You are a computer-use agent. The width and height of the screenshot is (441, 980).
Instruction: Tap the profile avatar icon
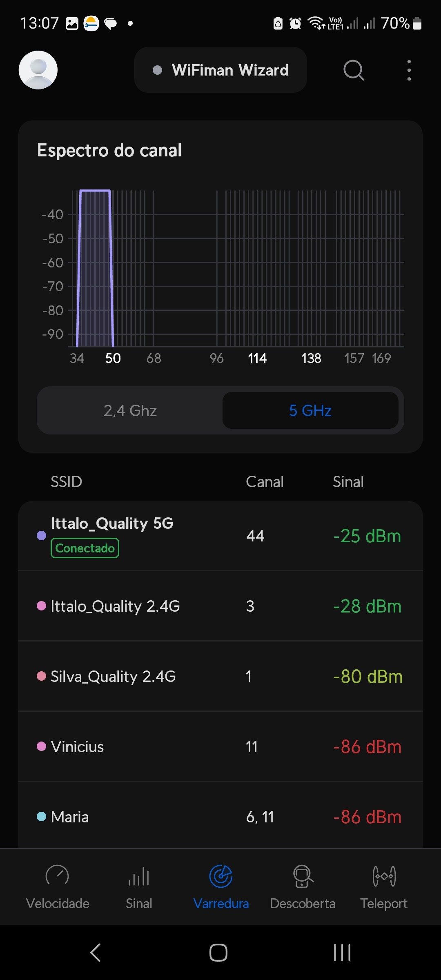click(38, 70)
